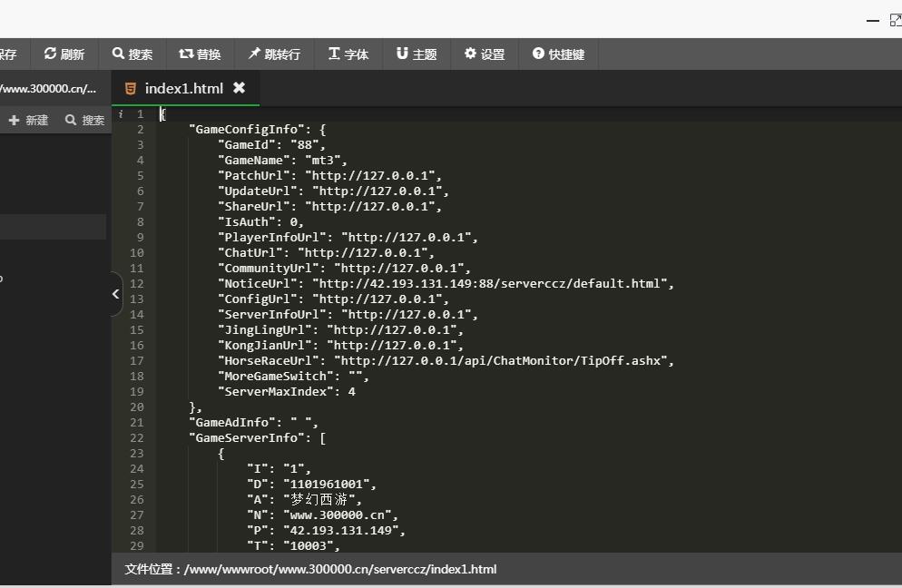Open 设置 (settings) gear in toolbar

click(485, 54)
